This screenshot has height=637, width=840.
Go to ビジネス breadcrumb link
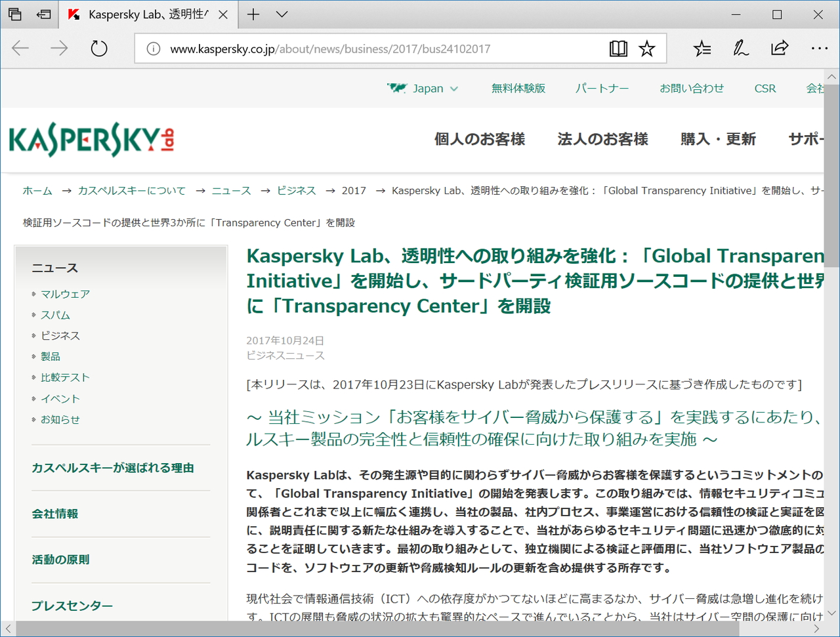(296, 191)
